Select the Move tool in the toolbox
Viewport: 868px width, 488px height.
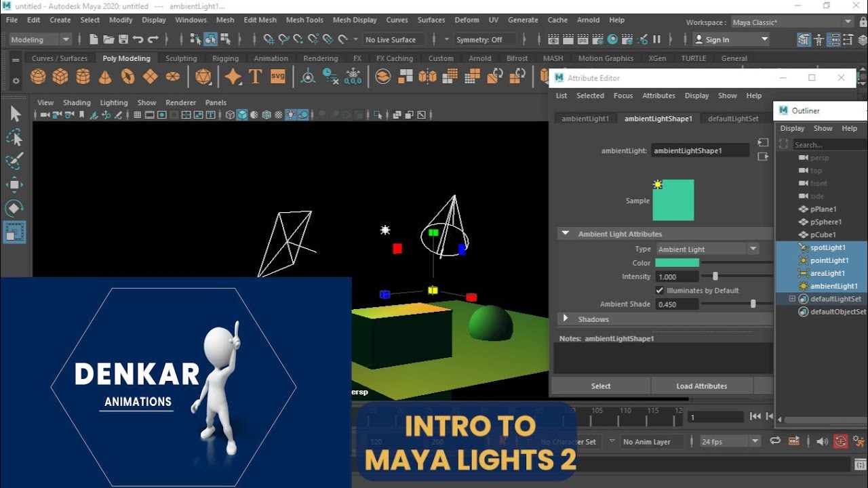point(14,184)
